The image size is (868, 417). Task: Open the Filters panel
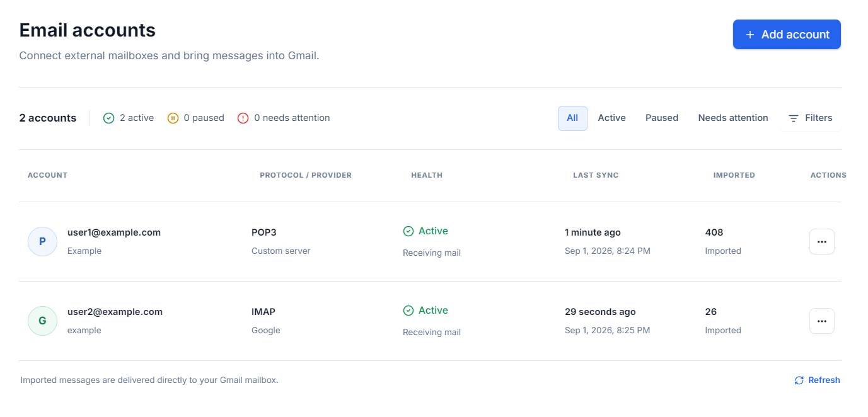(x=811, y=118)
